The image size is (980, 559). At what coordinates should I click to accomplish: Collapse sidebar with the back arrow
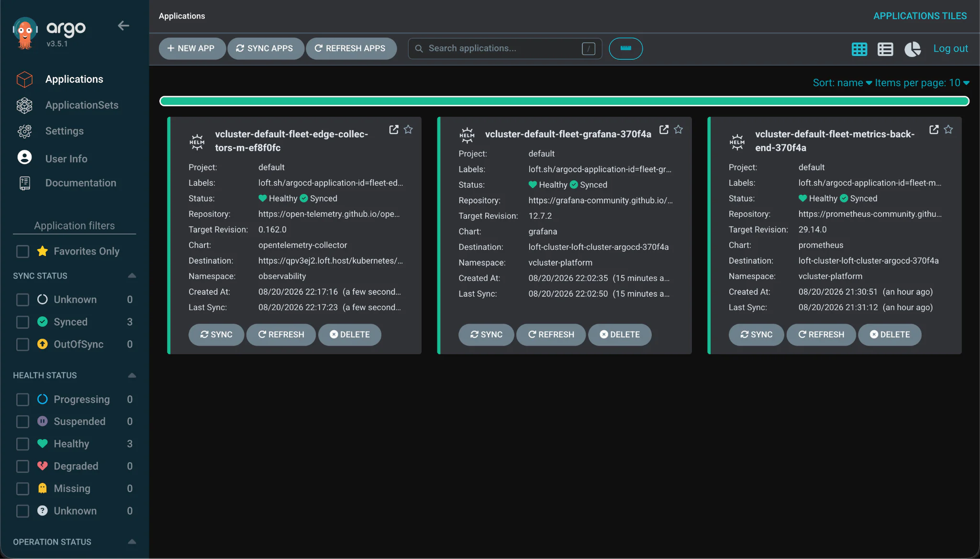[x=123, y=26]
